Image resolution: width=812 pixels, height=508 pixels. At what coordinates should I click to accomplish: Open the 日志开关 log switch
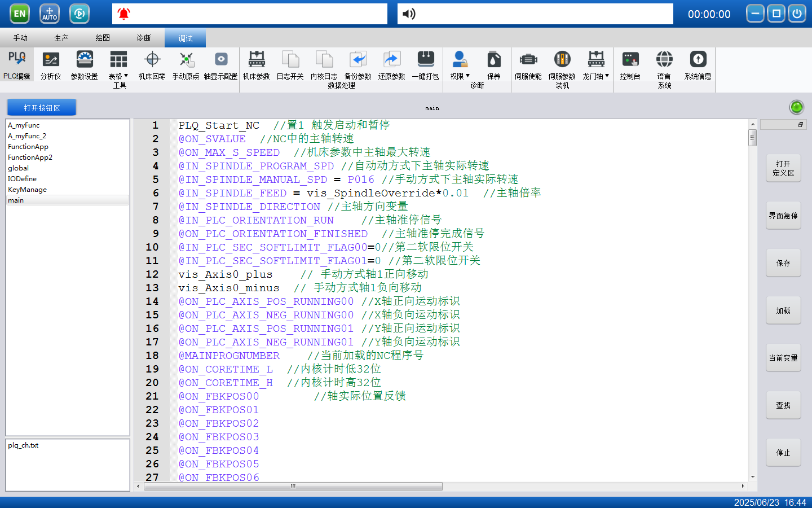(290, 65)
